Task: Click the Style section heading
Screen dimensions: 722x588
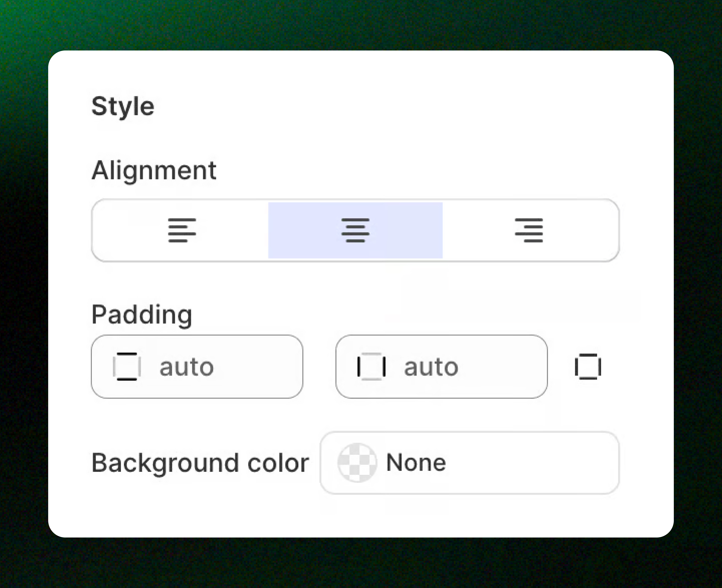Action: tap(123, 106)
